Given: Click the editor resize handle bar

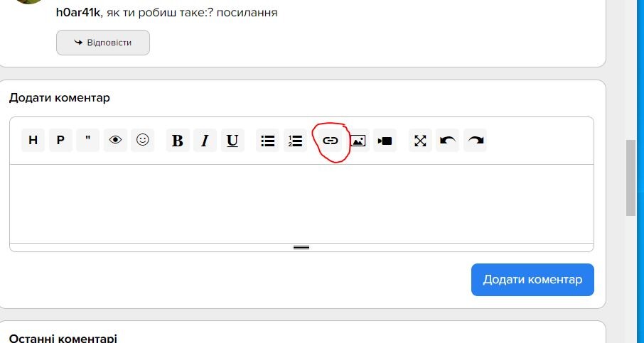Looking at the screenshot, I should point(301,247).
